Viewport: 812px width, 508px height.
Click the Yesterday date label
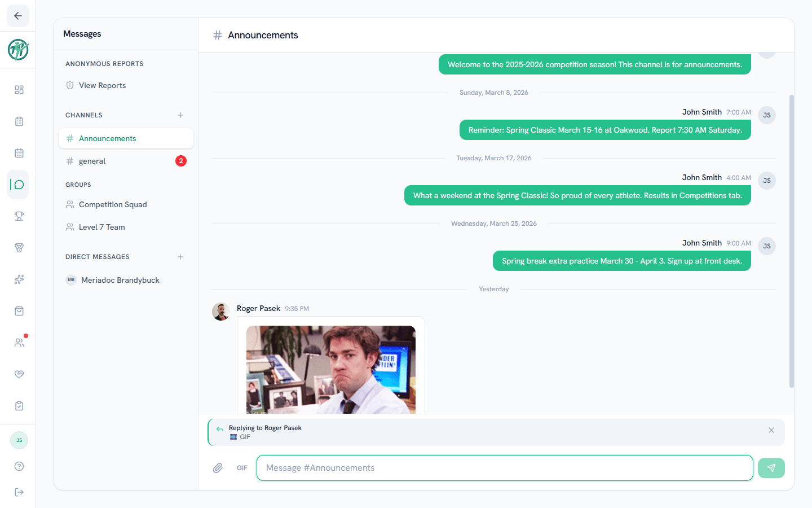pyautogui.click(x=494, y=289)
